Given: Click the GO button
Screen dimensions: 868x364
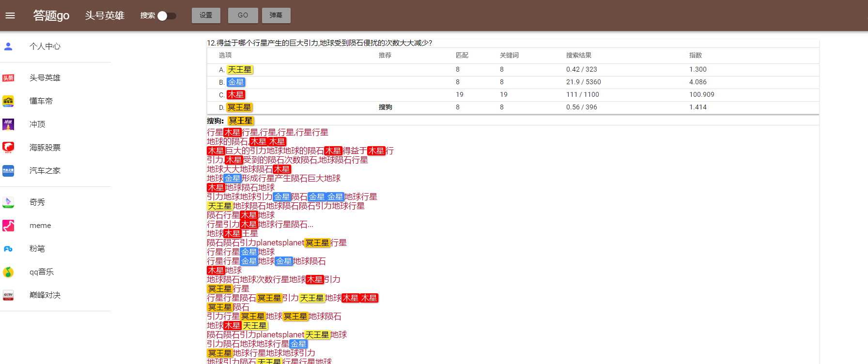Looking at the screenshot, I should pos(243,15).
